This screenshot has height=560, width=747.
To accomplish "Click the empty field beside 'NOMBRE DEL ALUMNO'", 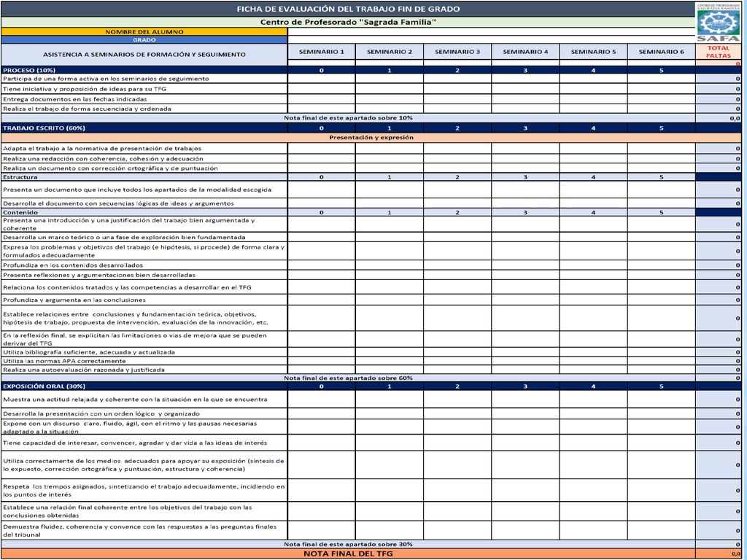I will (x=491, y=31).
